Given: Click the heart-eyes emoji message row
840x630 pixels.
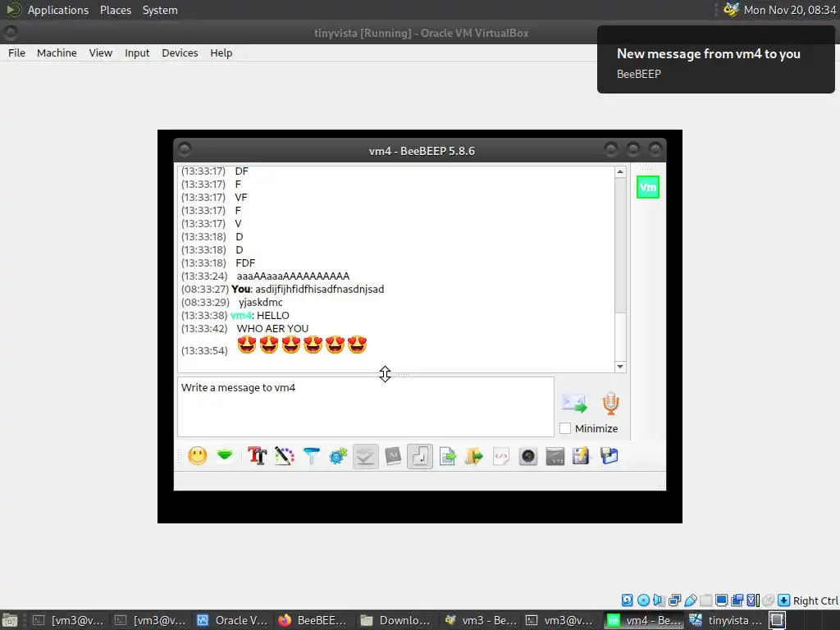Looking at the screenshot, I should (274, 346).
